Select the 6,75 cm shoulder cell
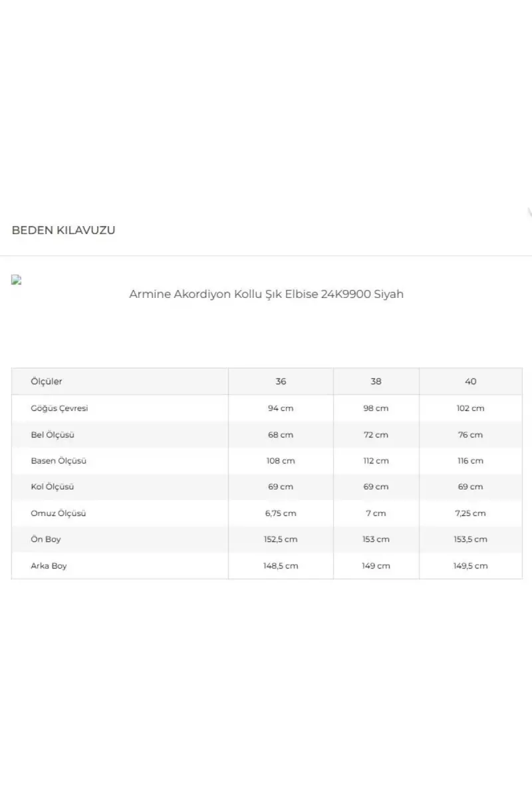This screenshot has width=532, height=798. (x=281, y=513)
